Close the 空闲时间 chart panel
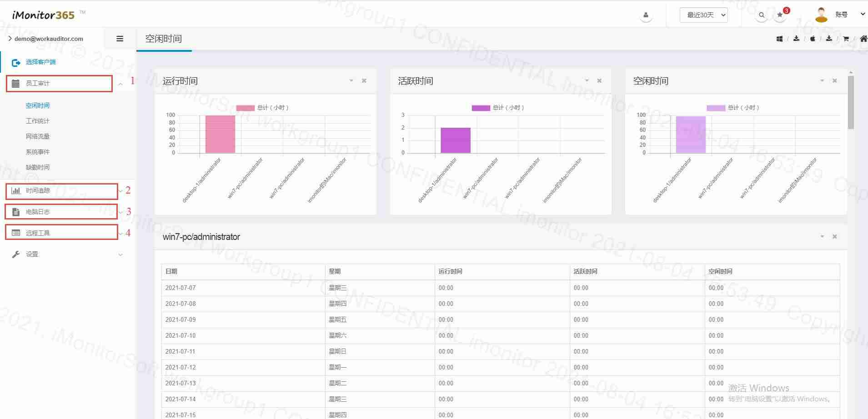The image size is (868, 419). (x=835, y=81)
